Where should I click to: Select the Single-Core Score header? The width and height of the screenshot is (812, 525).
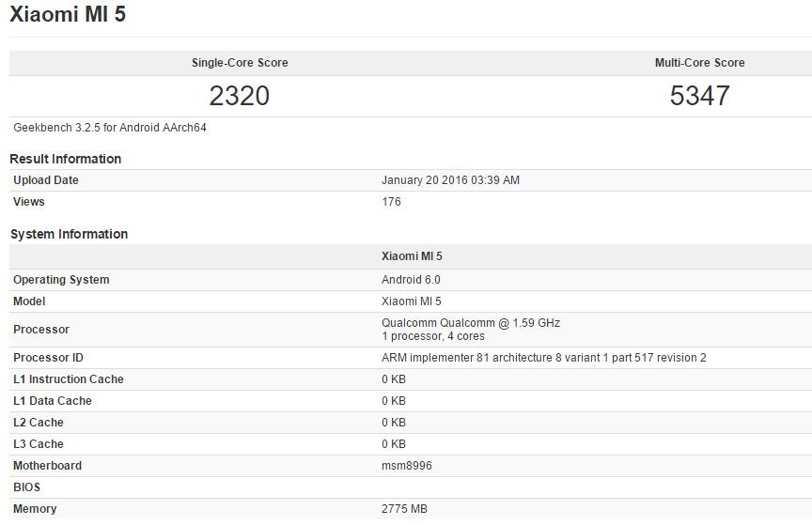(240, 63)
